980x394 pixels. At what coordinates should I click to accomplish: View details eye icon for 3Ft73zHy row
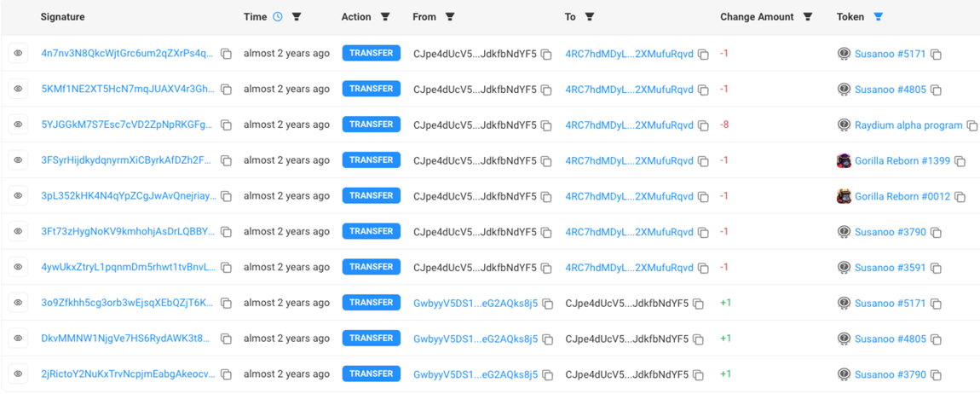(18, 232)
